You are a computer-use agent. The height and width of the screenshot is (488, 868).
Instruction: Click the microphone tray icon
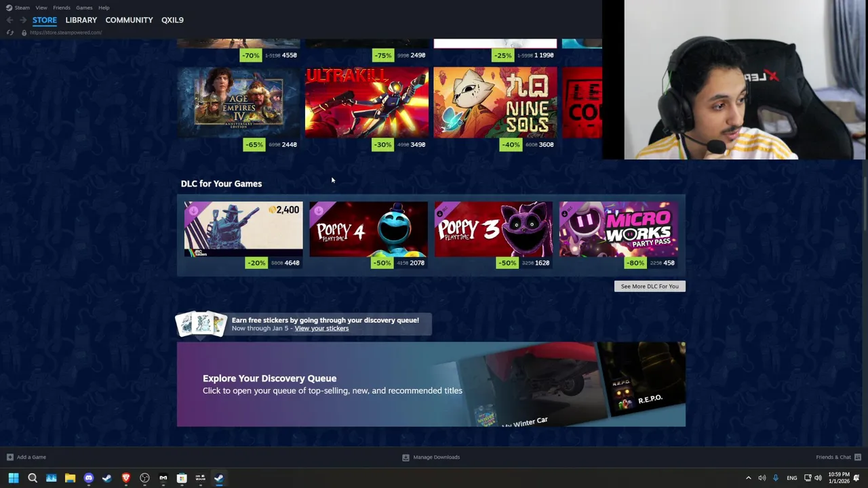tap(776, 479)
